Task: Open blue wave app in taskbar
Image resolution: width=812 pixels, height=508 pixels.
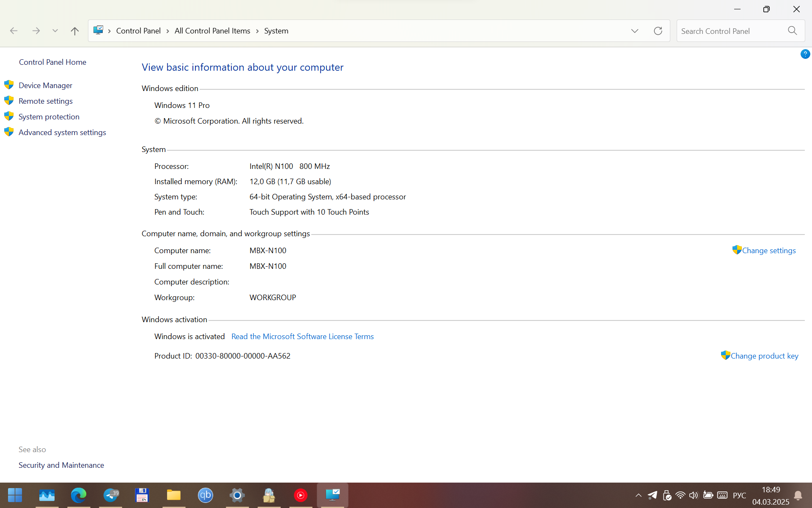Action: (x=47, y=495)
